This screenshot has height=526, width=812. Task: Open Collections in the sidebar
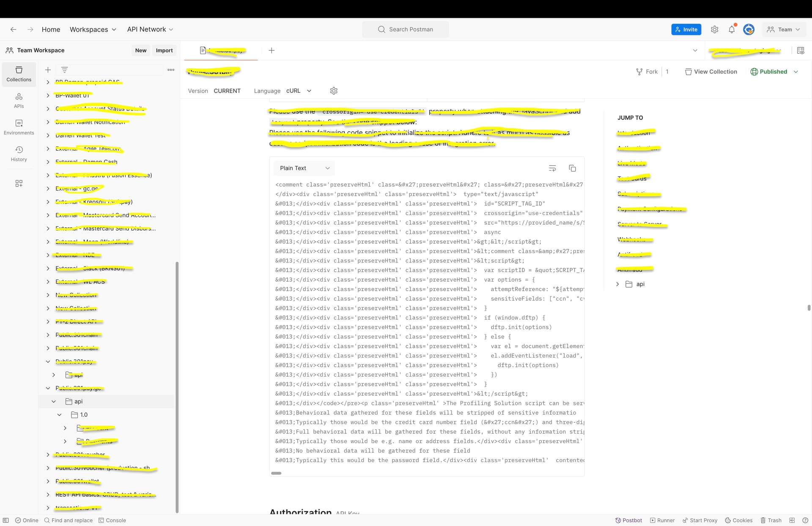click(19, 74)
